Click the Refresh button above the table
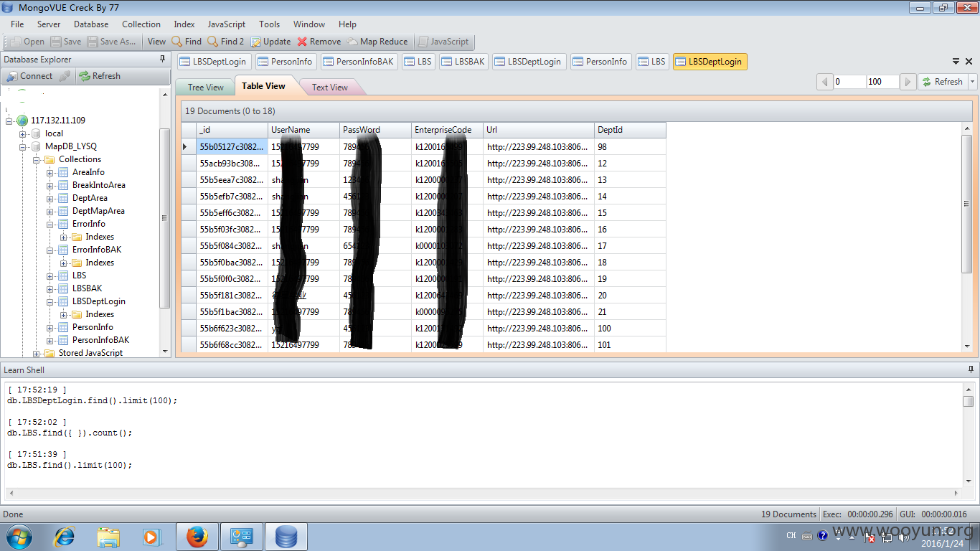The height and width of the screenshot is (551, 980). click(x=943, y=82)
